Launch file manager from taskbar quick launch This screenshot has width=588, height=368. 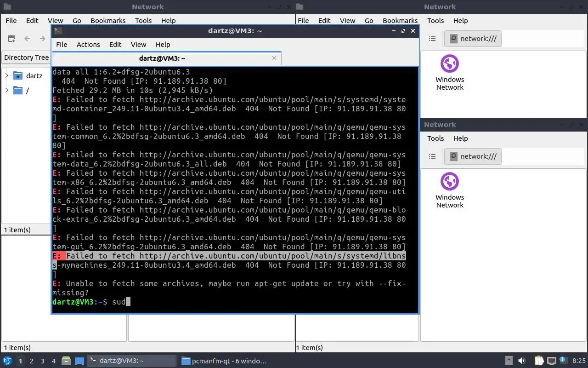coord(66,361)
